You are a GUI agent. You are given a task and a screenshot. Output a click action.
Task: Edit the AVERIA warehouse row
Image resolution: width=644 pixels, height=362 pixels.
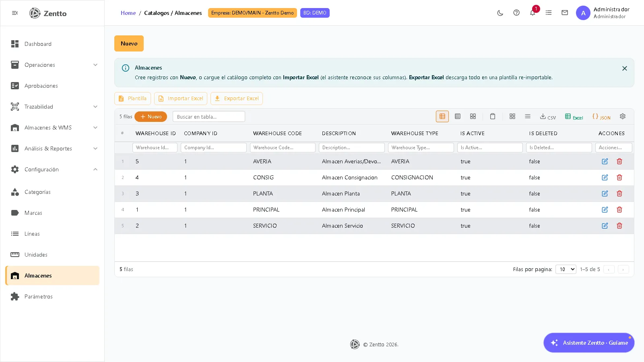[x=605, y=161]
